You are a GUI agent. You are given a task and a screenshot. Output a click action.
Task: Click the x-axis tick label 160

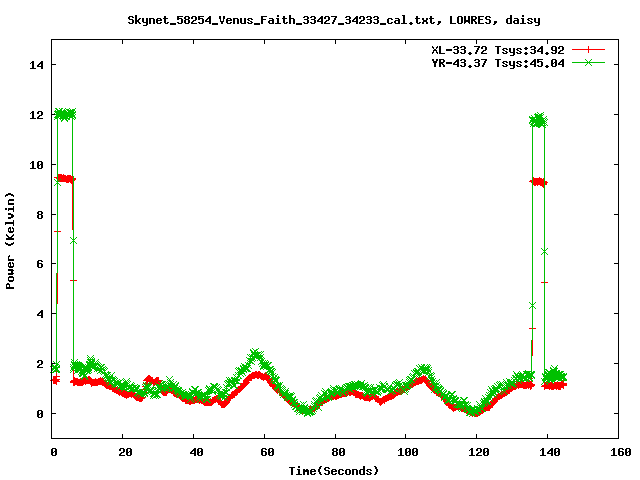coord(621,452)
